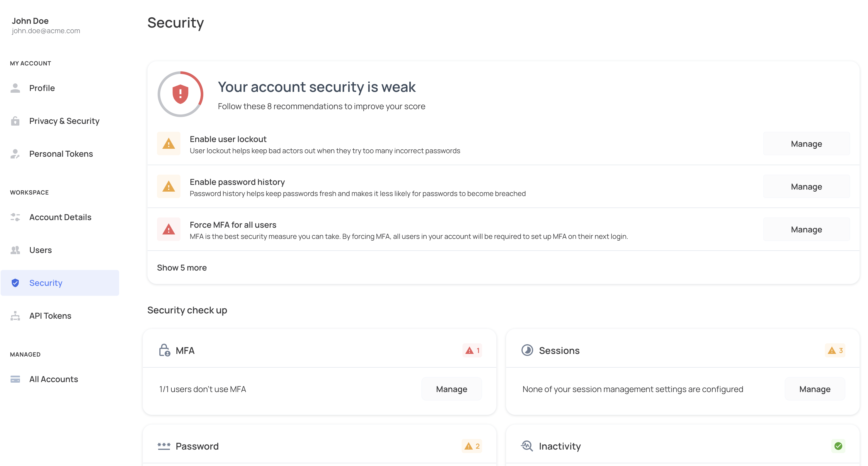Click the Inactivity green checkmark status

pos(838,446)
